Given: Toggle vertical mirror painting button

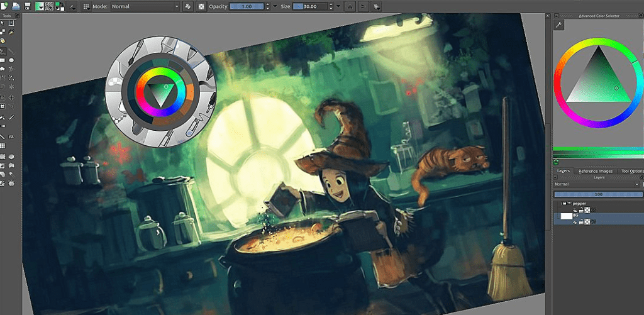Looking at the screenshot, I should tap(363, 6).
